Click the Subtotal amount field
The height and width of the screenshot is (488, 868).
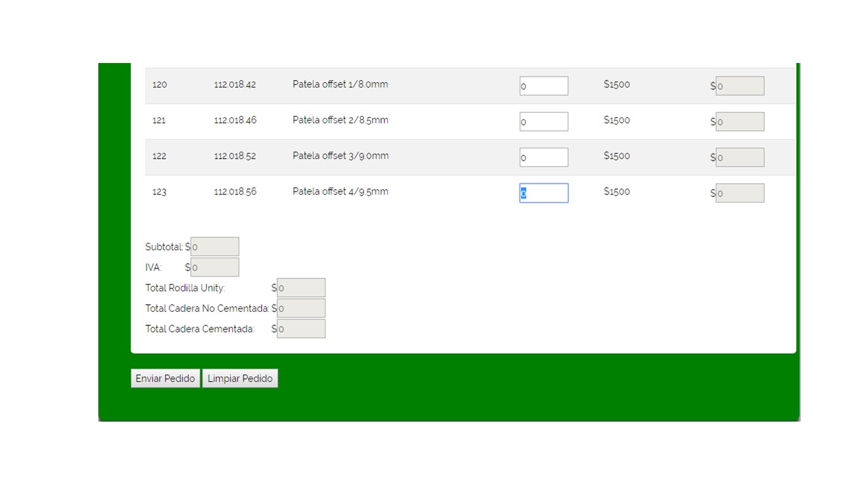[x=214, y=247]
